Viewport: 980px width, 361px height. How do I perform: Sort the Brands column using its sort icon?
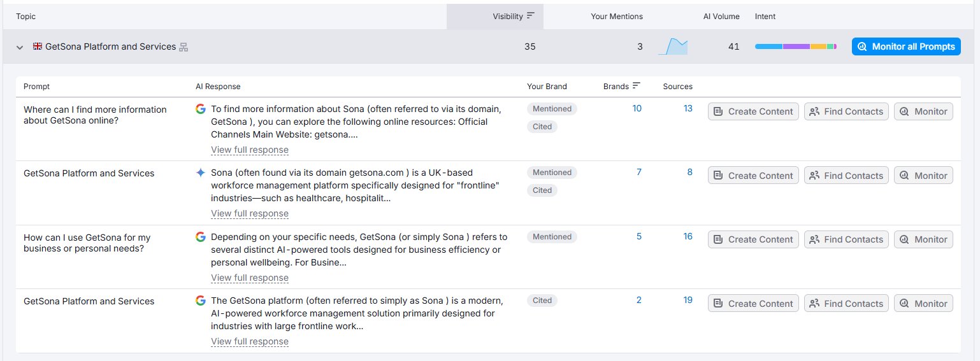point(636,87)
